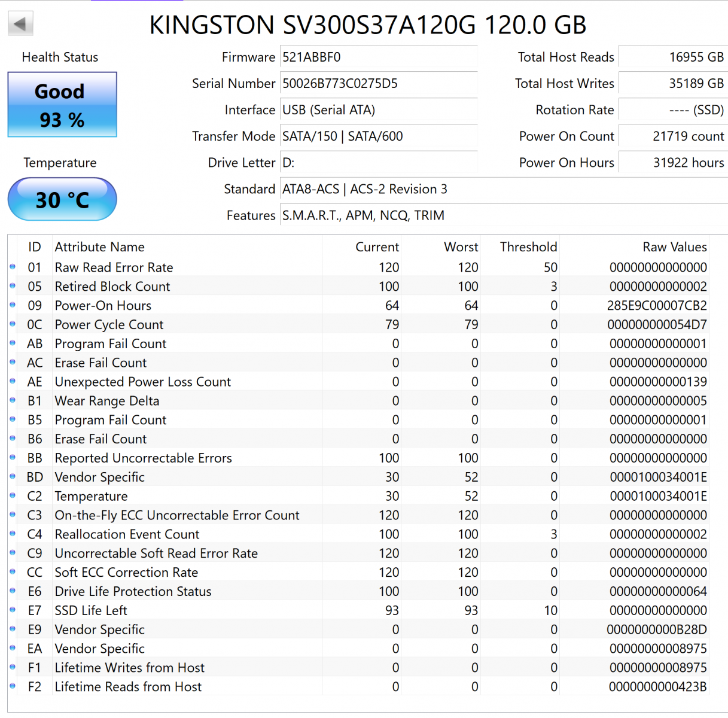Screen dimensions: 728x718
Task: Click the back arrow icon beside the drive title
Action: click(x=20, y=24)
